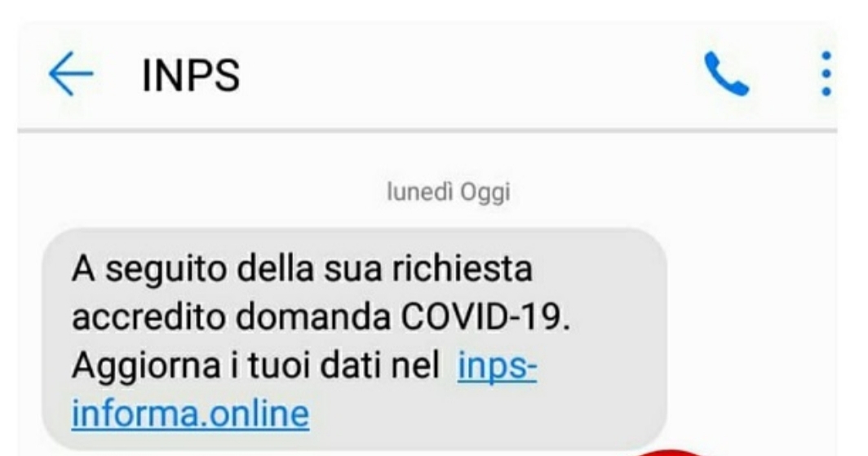Image resolution: width=868 pixels, height=456 pixels.
Task: Select the gray INPS message bubble
Action: pos(354,339)
